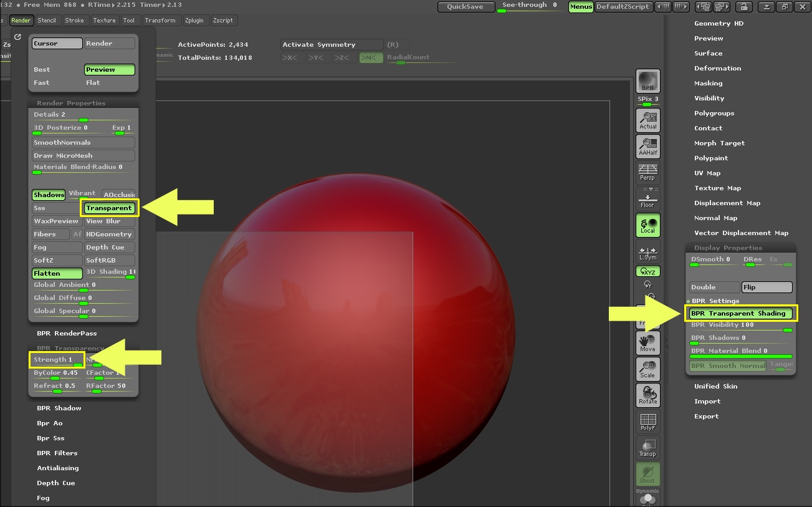This screenshot has width=812, height=507.
Task: Click the Export button
Action: pyautogui.click(x=706, y=416)
